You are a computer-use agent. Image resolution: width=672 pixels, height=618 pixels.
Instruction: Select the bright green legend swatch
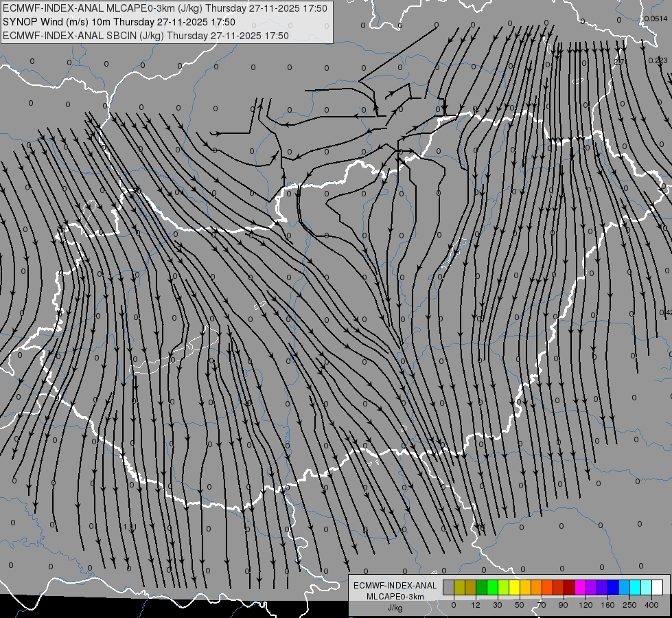[493, 587]
